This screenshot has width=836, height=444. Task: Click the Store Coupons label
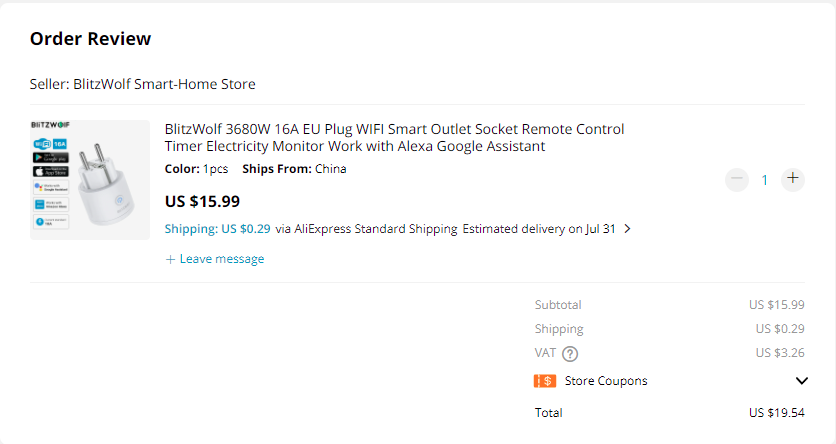[606, 381]
